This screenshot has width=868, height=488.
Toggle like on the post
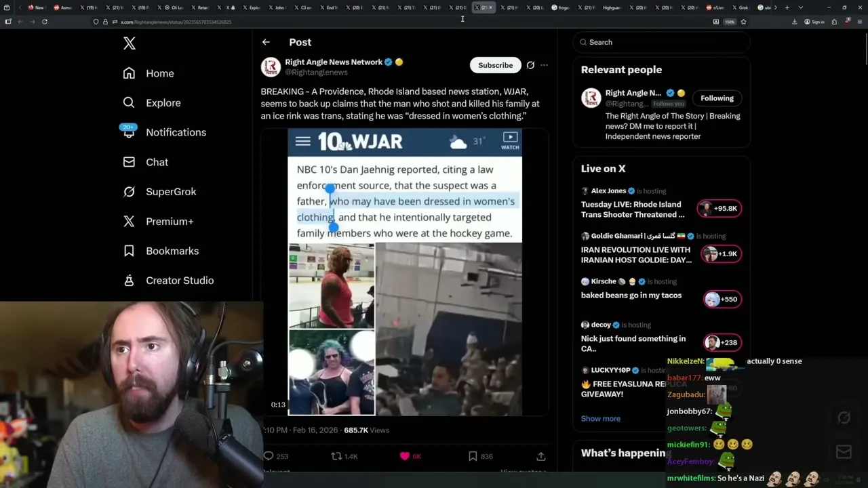[410, 456]
